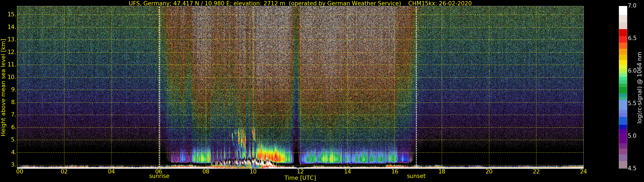Screen dimensions: 644x182
Task: Click the 'sunrise' label below the time axis
Action: (159, 176)
